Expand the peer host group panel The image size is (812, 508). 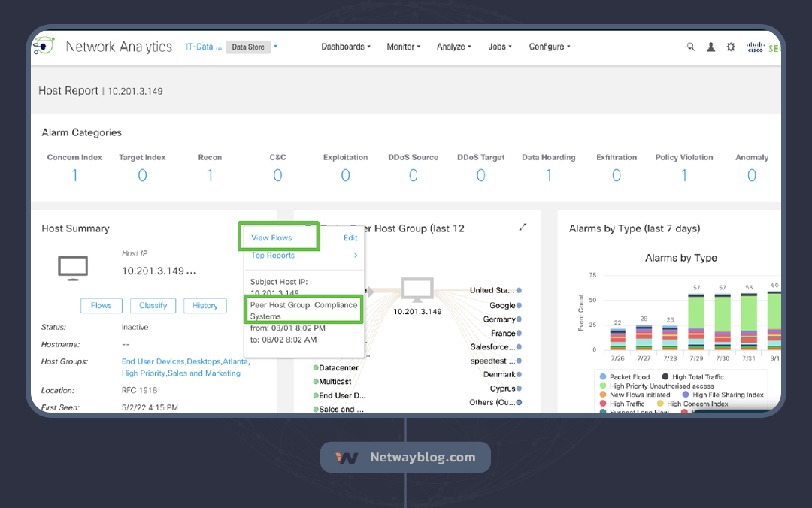(x=523, y=228)
